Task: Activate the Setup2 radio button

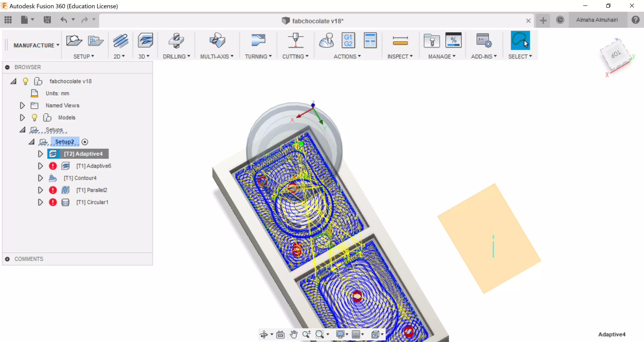Action: (x=85, y=142)
